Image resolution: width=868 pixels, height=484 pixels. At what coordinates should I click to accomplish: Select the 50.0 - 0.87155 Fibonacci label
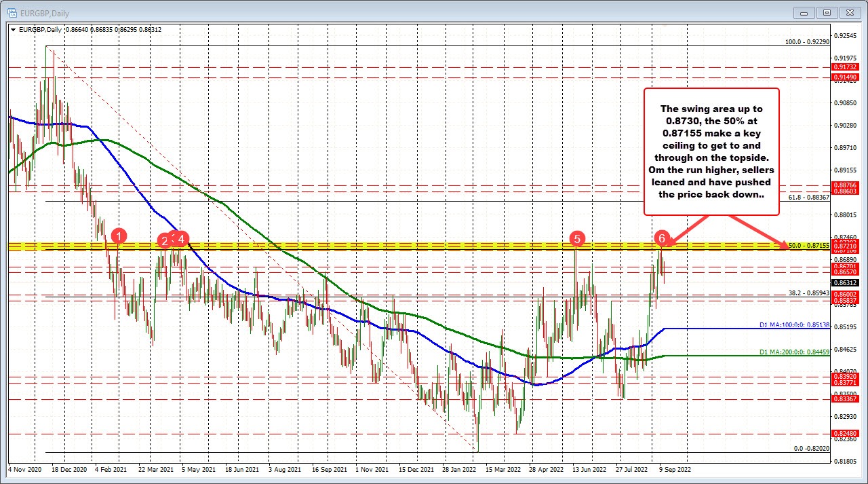click(x=809, y=244)
